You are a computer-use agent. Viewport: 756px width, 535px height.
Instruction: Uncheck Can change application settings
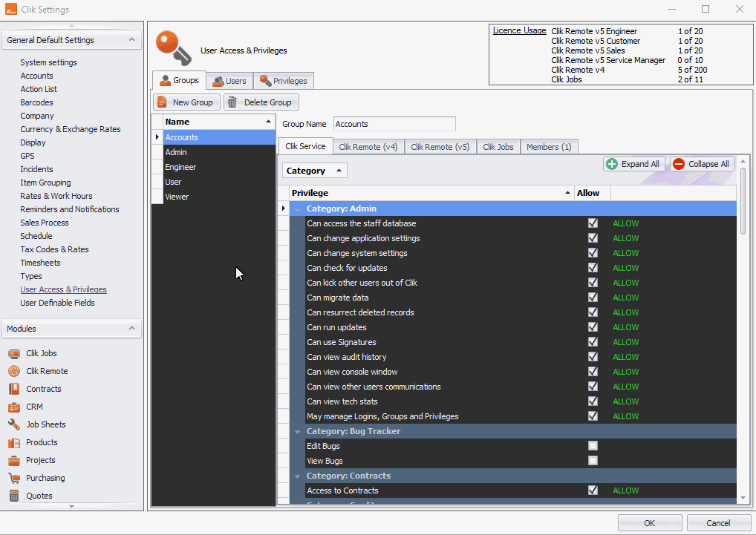[593, 238]
